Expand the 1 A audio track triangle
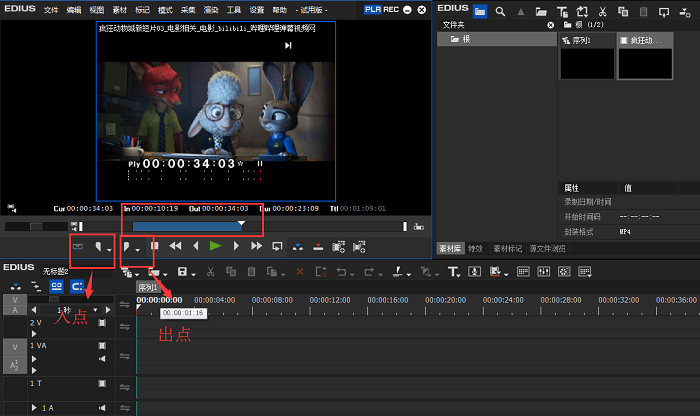The height and width of the screenshot is (416, 700). coord(33,408)
